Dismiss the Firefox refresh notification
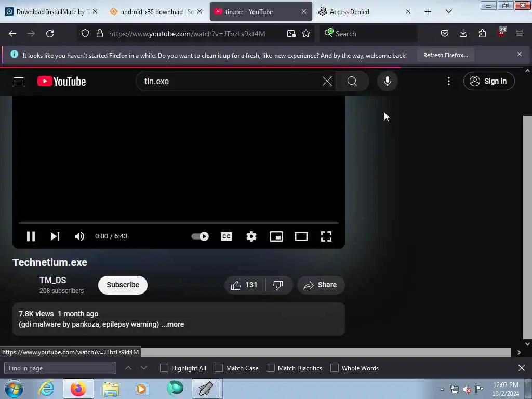The image size is (532, 399). (x=520, y=54)
